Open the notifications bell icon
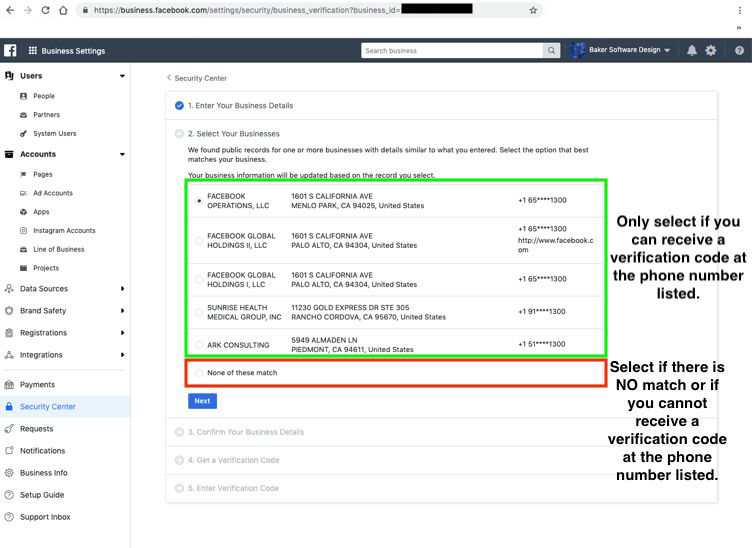The image size is (752, 548). 692,50
